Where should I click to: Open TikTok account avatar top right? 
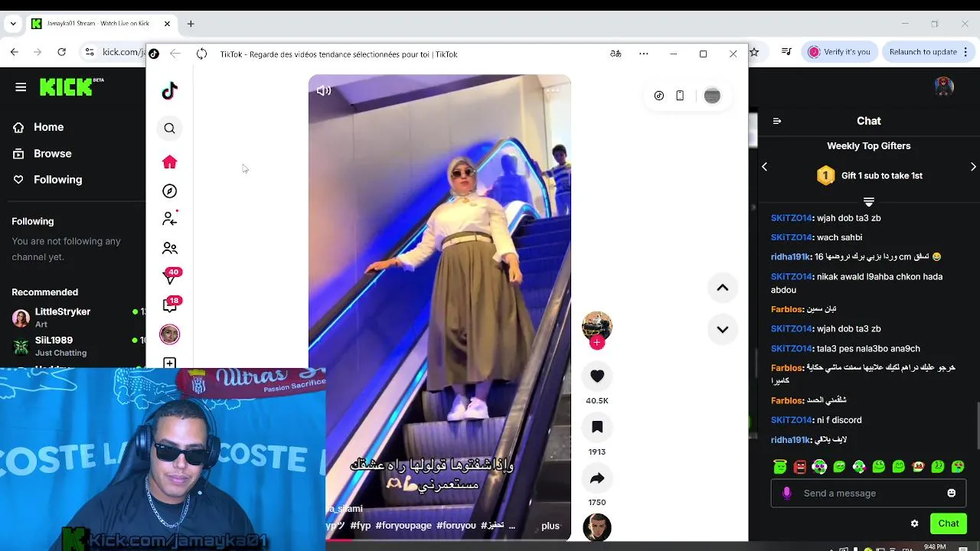(712, 96)
